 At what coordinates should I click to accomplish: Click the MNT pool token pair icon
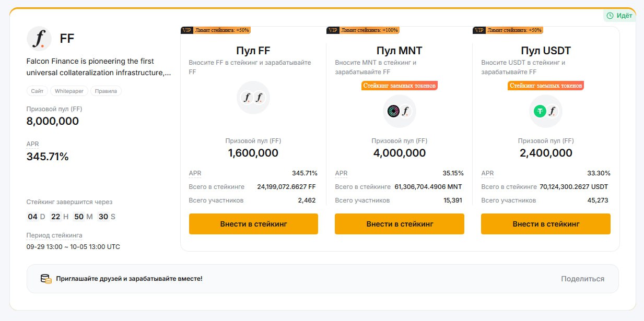pos(399,111)
